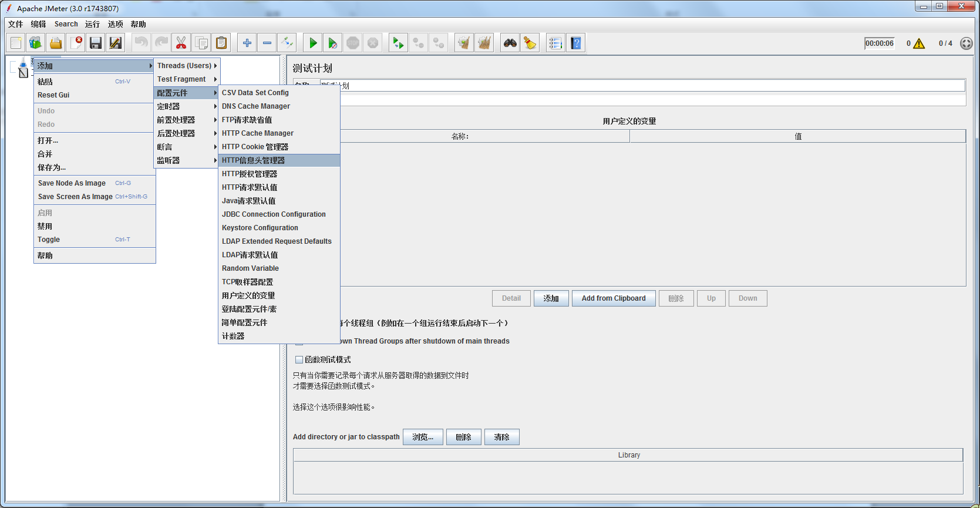Click the 值 column header
The width and height of the screenshot is (980, 508).
click(798, 136)
